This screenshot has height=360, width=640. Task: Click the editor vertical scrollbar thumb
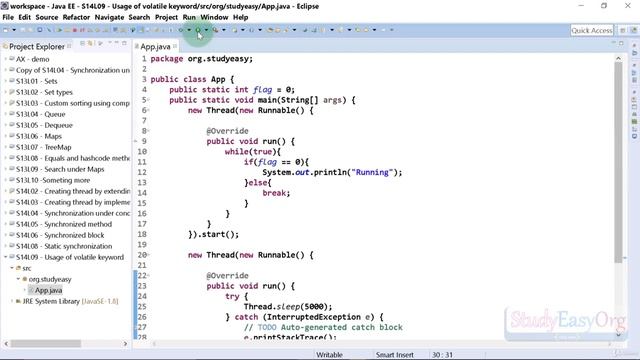618,162
